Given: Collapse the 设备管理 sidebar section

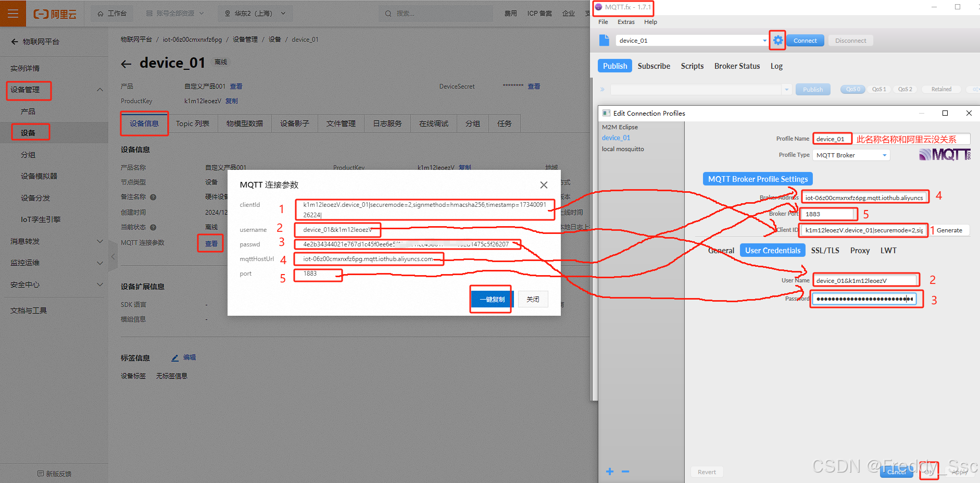Looking at the screenshot, I should click(99, 90).
